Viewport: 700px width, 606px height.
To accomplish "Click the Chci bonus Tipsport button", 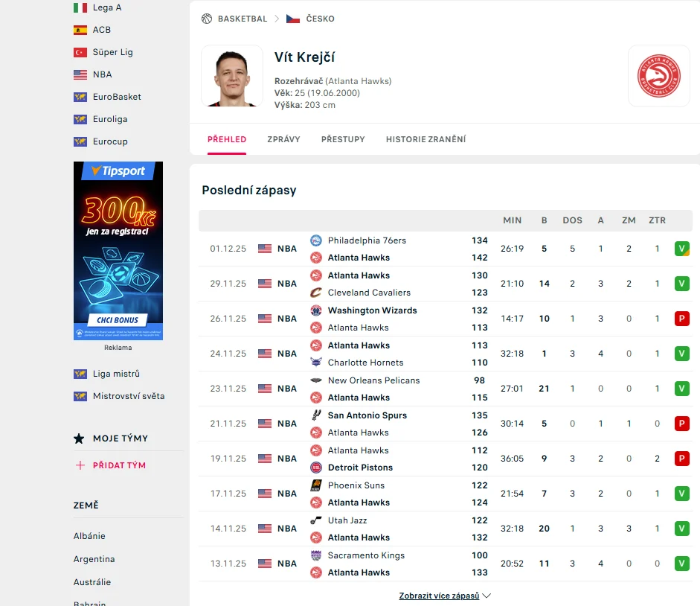I will (x=118, y=320).
